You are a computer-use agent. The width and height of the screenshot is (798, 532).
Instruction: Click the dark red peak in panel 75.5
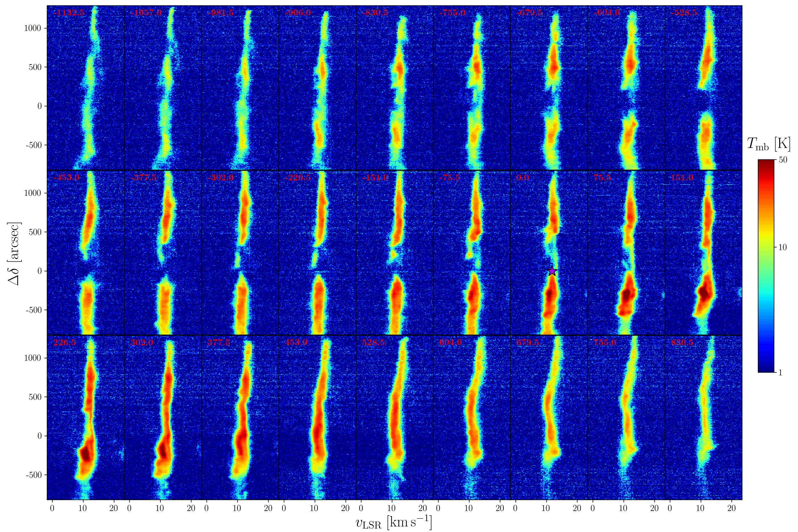[x=626, y=294]
